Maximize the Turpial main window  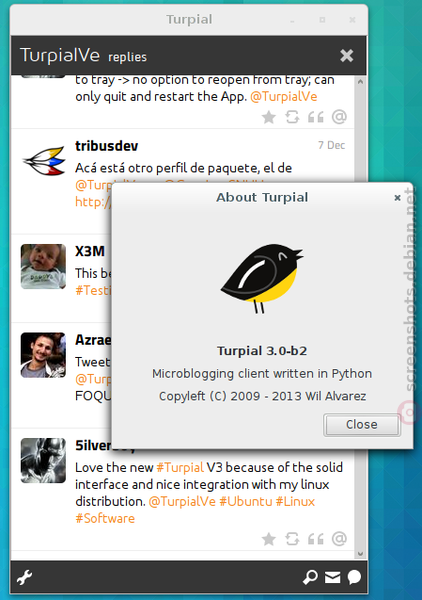point(323,20)
